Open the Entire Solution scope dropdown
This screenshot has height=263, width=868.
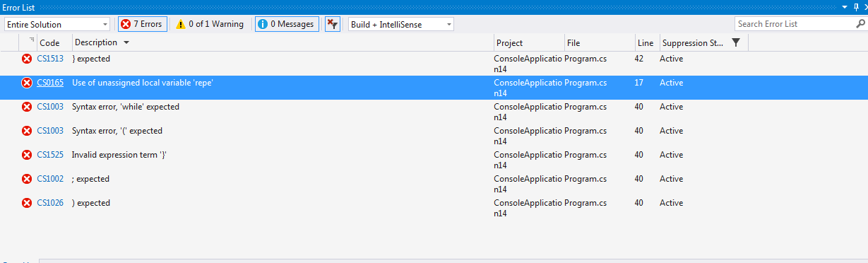pos(57,24)
